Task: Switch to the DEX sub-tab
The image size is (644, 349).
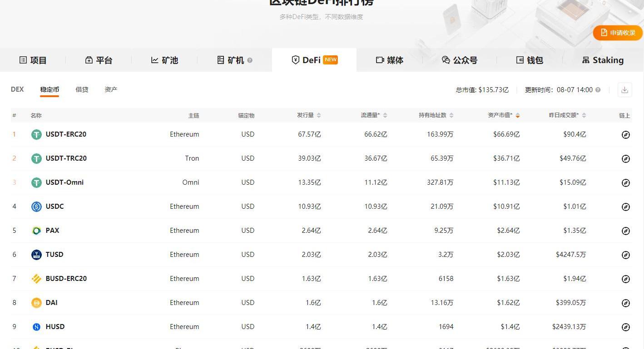Action: [x=17, y=89]
